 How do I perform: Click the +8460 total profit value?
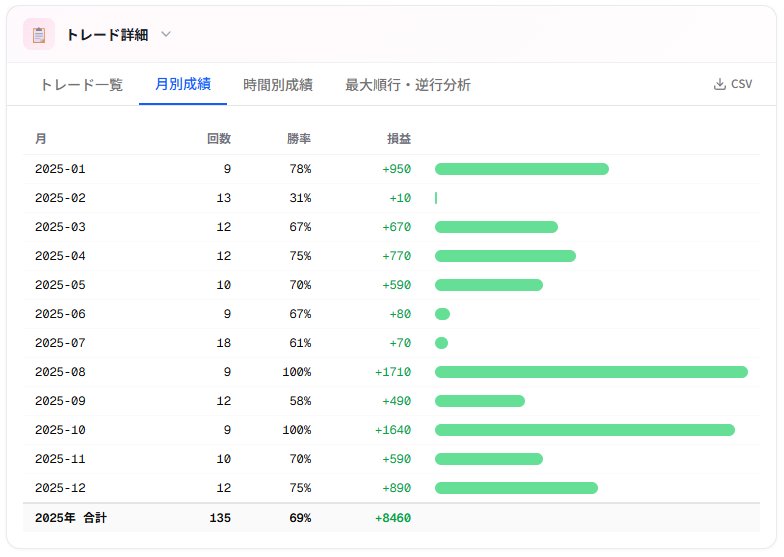[x=393, y=518]
